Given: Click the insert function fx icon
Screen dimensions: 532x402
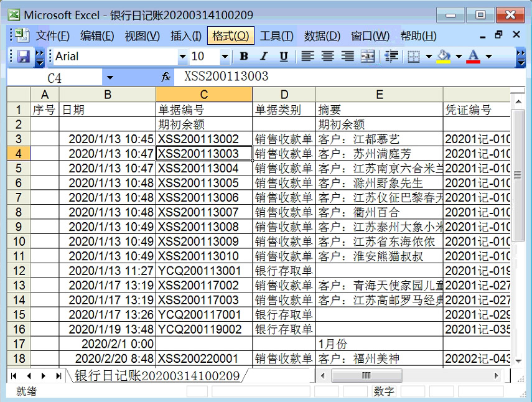Looking at the screenshot, I should [166, 77].
